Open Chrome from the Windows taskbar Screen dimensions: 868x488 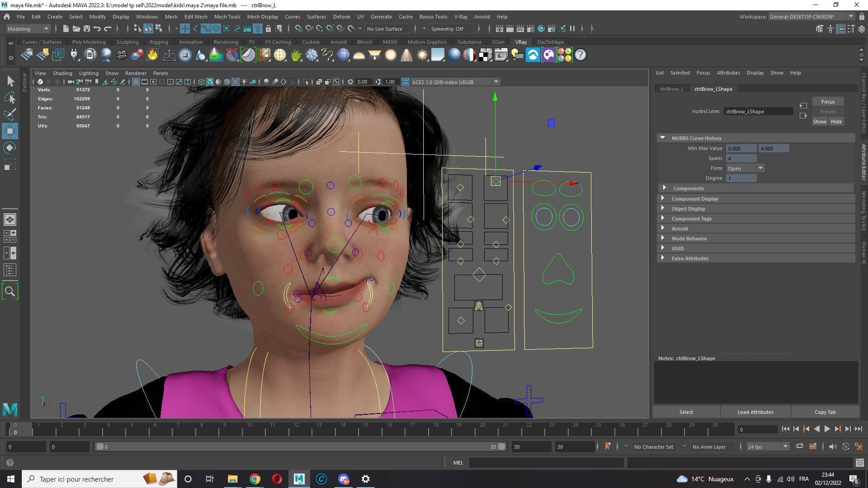coord(255,479)
